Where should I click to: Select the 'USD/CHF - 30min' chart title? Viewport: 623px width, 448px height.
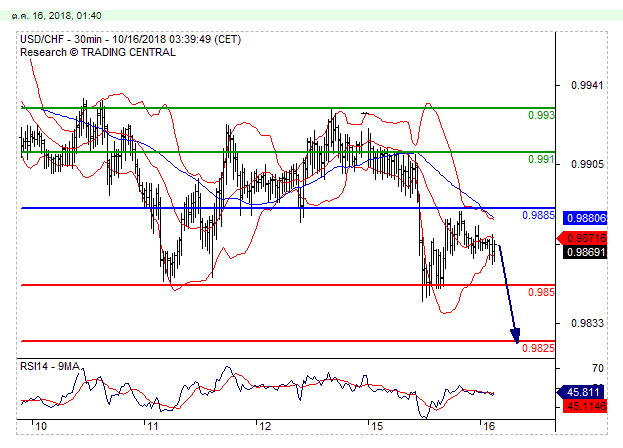tap(61, 39)
